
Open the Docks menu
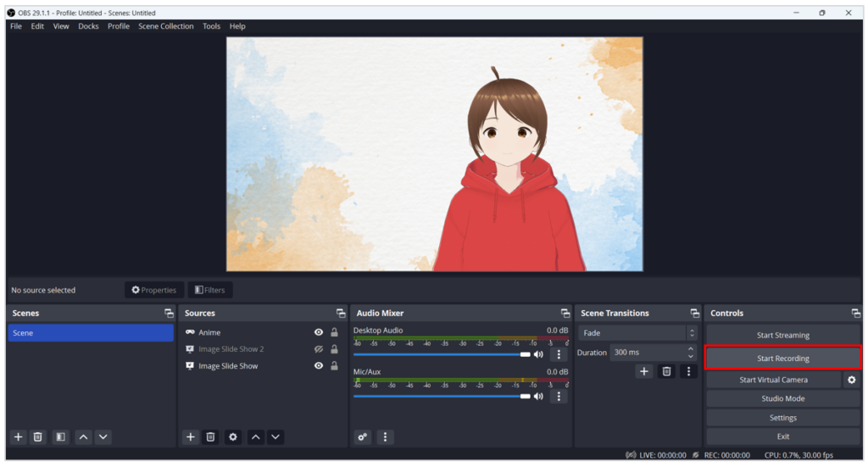click(x=88, y=26)
